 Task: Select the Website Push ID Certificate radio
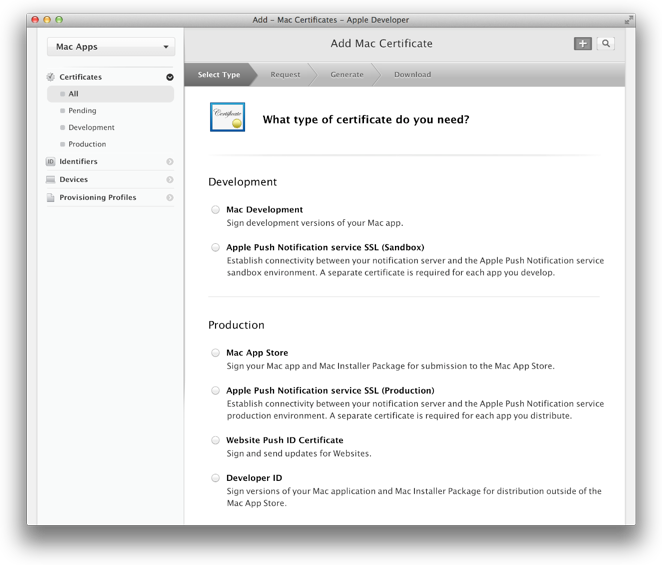click(x=215, y=440)
